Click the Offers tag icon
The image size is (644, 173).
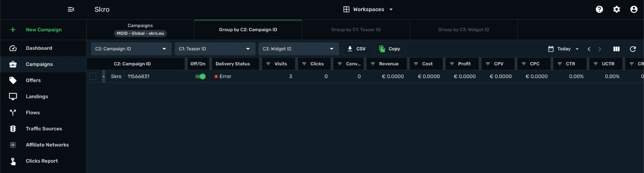pyautogui.click(x=13, y=81)
